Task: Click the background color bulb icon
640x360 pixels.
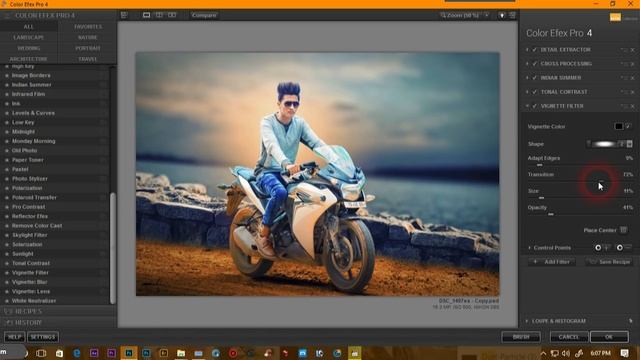Action: point(502,15)
